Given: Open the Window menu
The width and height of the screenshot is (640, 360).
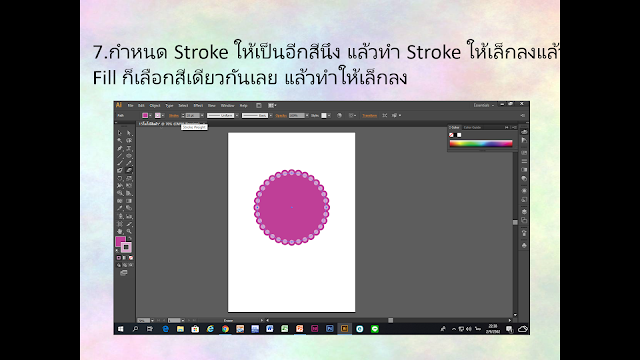Looking at the screenshot, I should pos(227,105).
